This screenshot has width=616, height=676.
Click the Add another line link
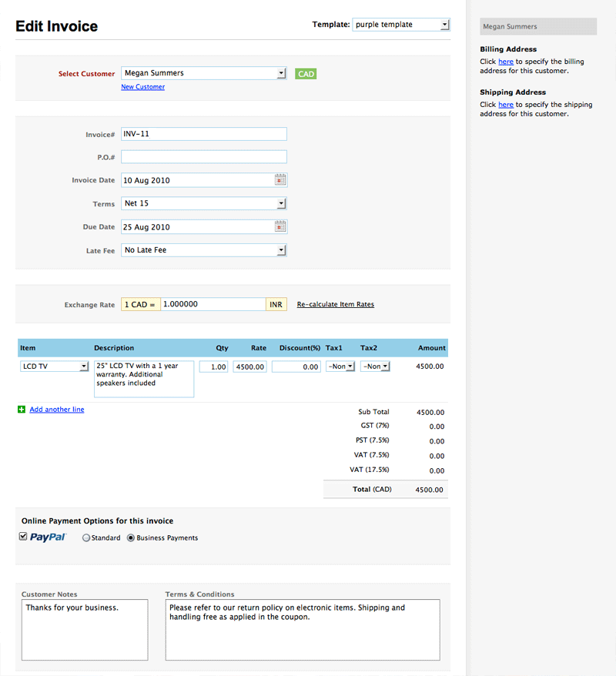[57, 410]
